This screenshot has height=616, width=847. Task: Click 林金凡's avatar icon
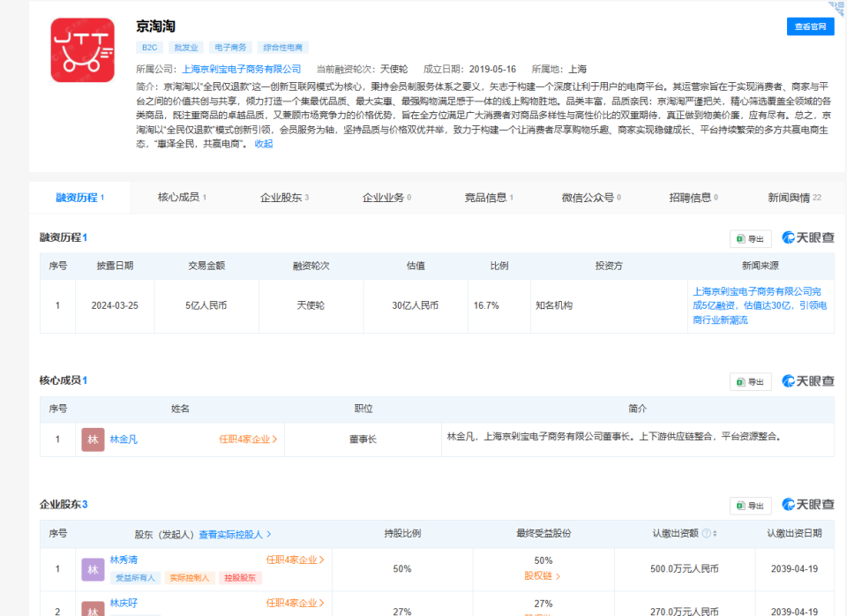pyautogui.click(x=93, y=439)
